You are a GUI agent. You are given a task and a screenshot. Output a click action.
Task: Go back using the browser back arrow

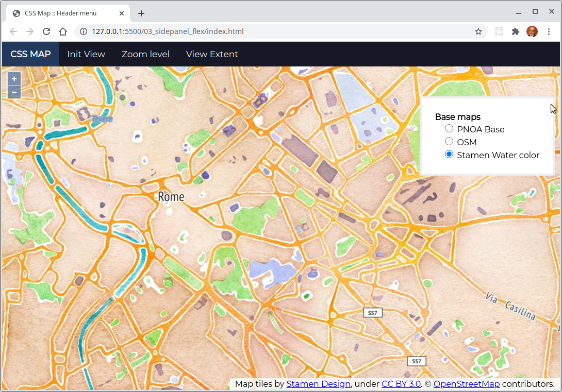13,31
